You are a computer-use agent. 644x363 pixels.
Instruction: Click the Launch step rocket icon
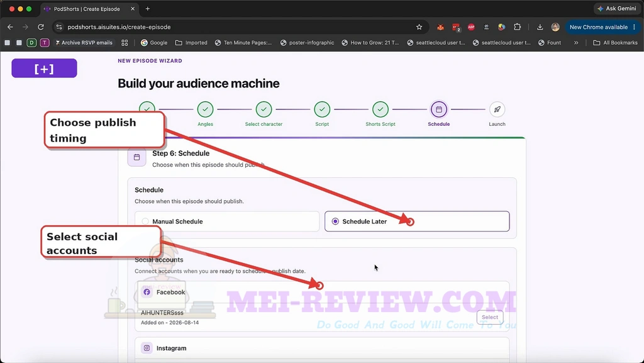(x=497, y=109)
